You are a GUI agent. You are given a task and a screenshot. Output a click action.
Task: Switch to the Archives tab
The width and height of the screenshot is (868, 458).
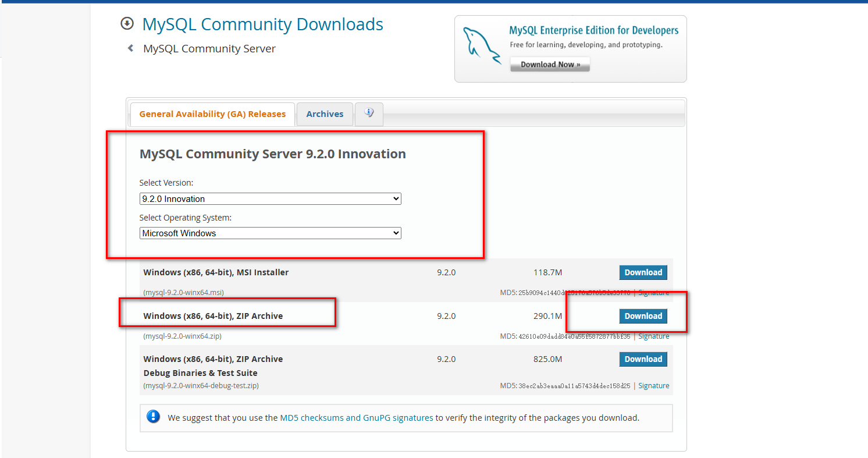coord(325,114)
